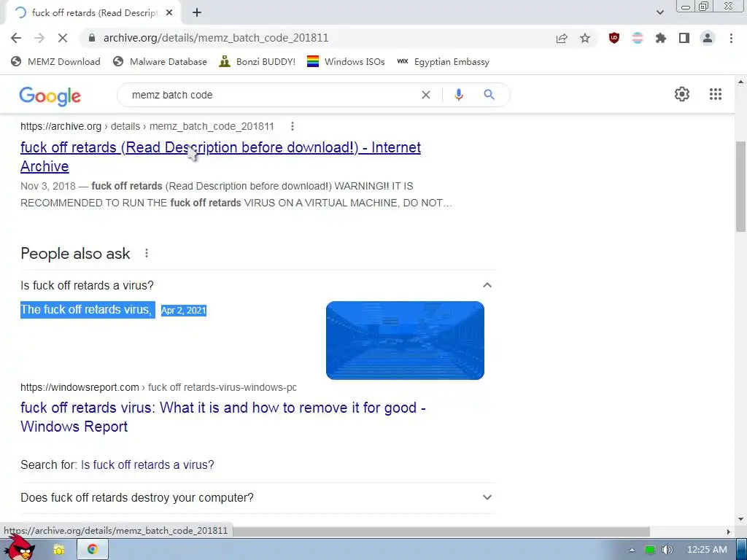Click the windowsreport.com URL breadcrumb

pyautogui.click(x=158, y=388)
